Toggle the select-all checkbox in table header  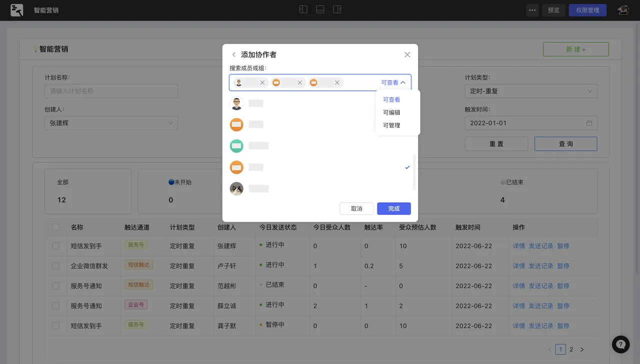click(x=55, y=227)
